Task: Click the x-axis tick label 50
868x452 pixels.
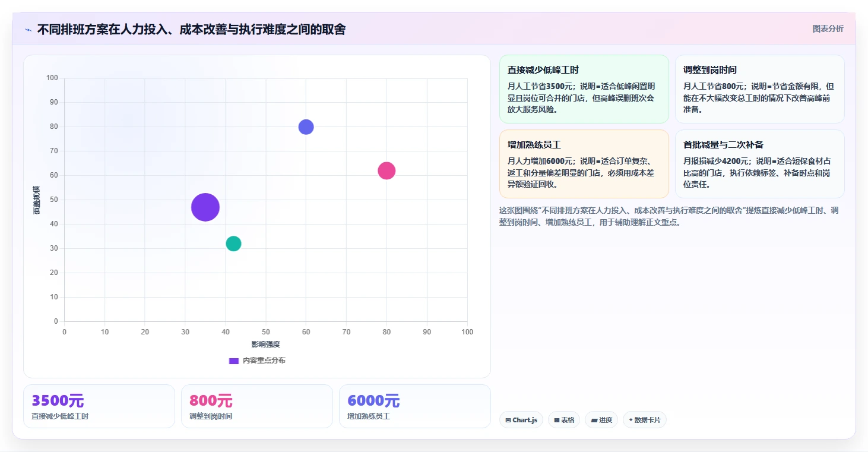Action: pyautogui.click(x=265, y=332)
